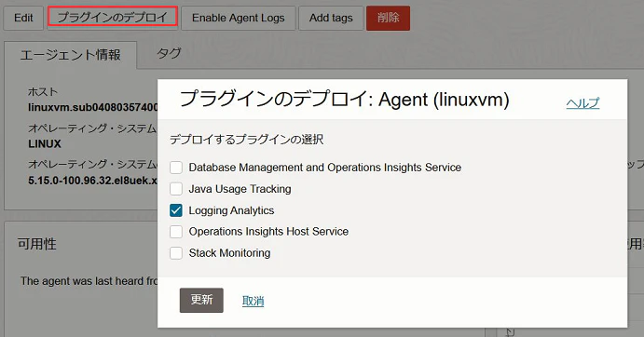The height and width of the screenshot is (337, 644).
Task: Click hostname linuxvm.sub04080357400
Action: point(93,108)
